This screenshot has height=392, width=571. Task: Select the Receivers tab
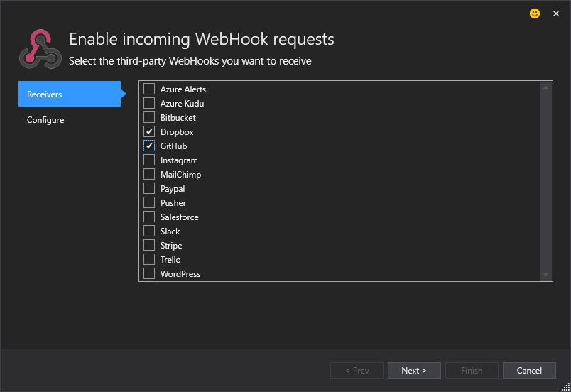[x=70, y=94]
